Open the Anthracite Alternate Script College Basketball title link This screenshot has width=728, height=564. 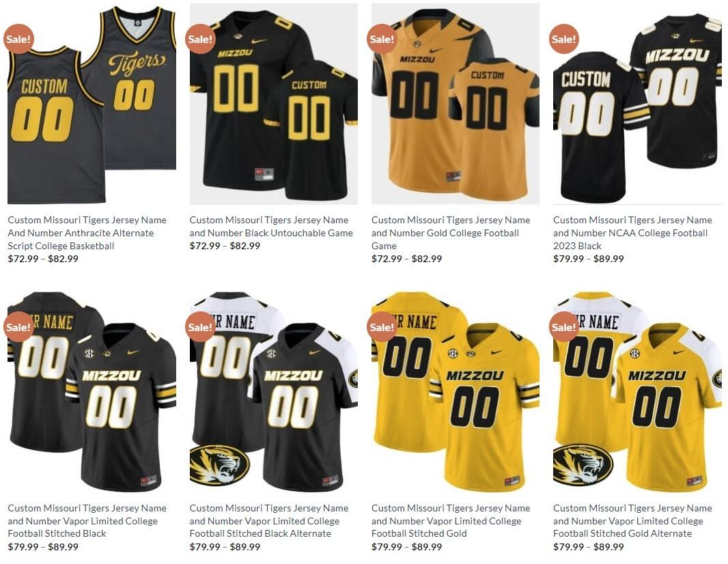pos(87,233)
